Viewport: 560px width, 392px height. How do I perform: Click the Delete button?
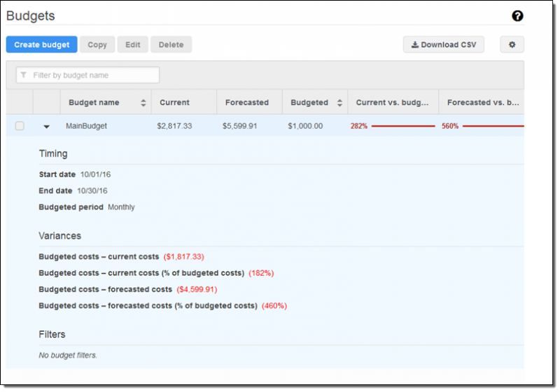point(171,45)
